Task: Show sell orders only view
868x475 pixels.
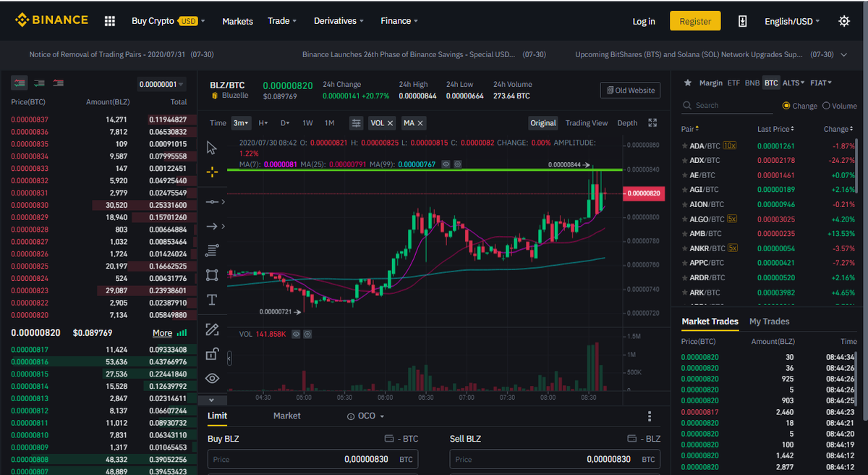Action: click(x=58, y=83)
